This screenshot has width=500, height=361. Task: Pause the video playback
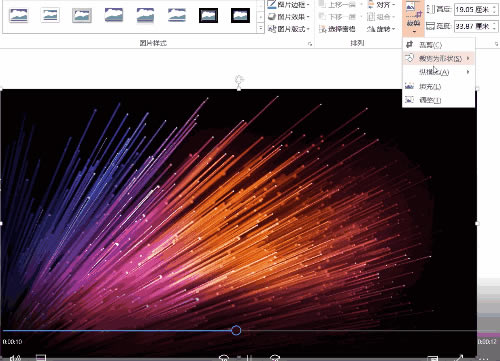click(x=249, y=358)
